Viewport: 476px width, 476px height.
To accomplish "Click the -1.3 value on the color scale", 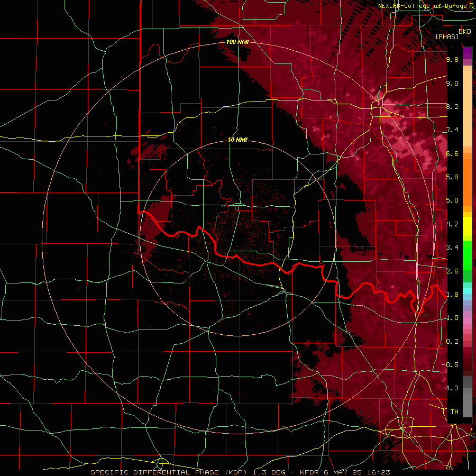I will pos(451,389).
